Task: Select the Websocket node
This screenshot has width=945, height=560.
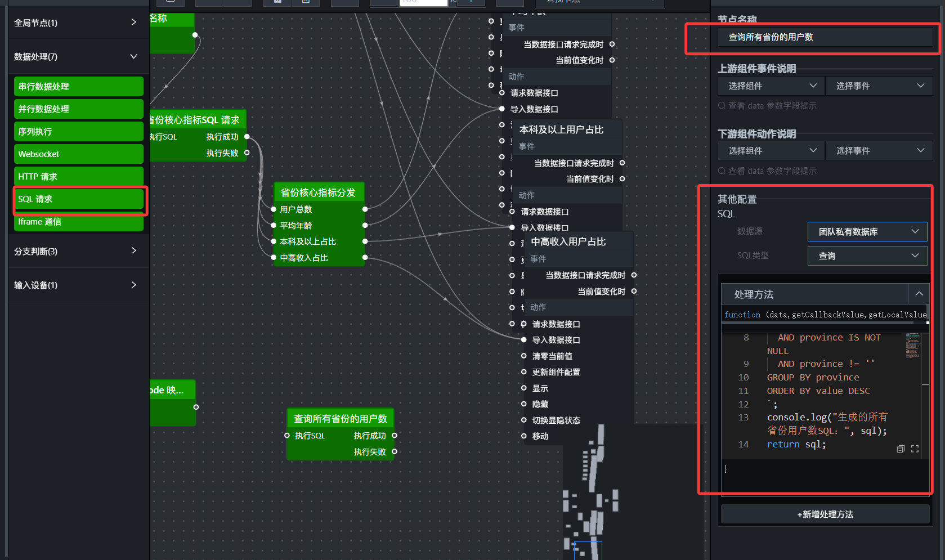Action: (x=79, y=154)
